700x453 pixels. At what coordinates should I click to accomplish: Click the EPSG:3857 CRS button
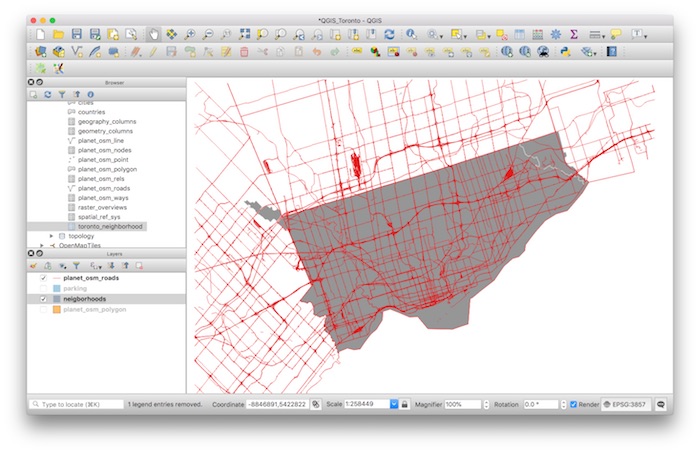pyautogui.click(x=626, y=404)
